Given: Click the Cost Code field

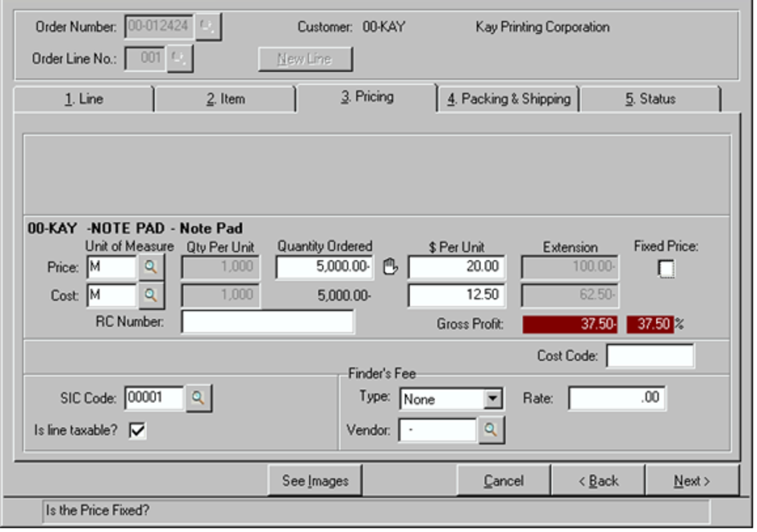Looking at the screenshot, I should [x=650, y=356].
